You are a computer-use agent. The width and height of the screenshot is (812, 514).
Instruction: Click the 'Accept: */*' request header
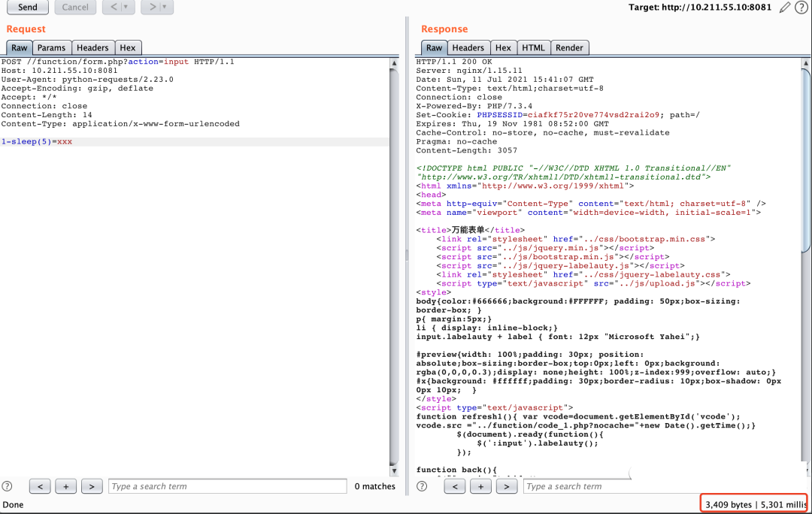click(29, 97)
